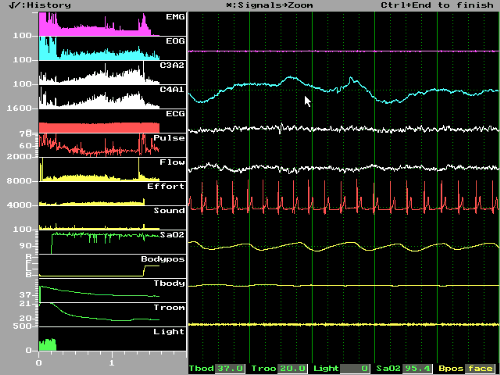500x375 pixels.
Task: Select the Tbody channel label
Action: (169, 283)
